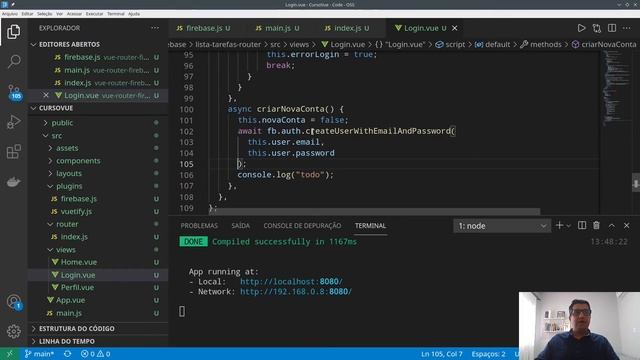Open the Explorer view in activity bar
The image size is (640, 360).
coord(13,32)
